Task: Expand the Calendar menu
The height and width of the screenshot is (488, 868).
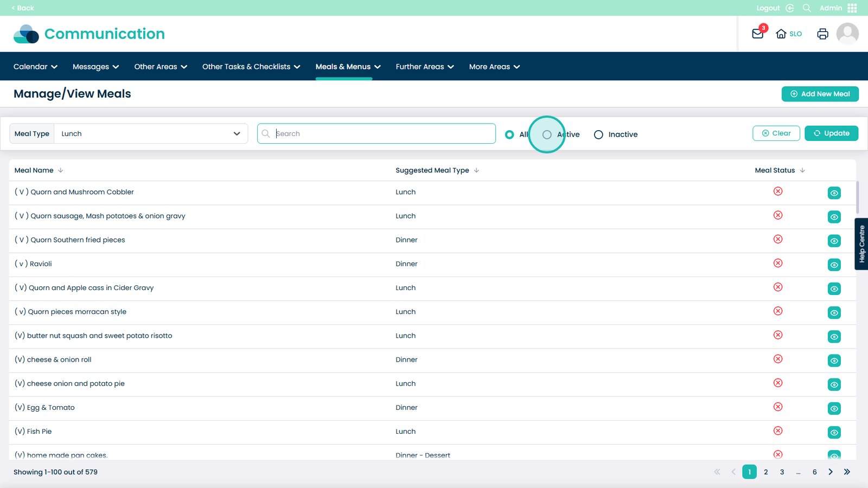Action: 35,67
